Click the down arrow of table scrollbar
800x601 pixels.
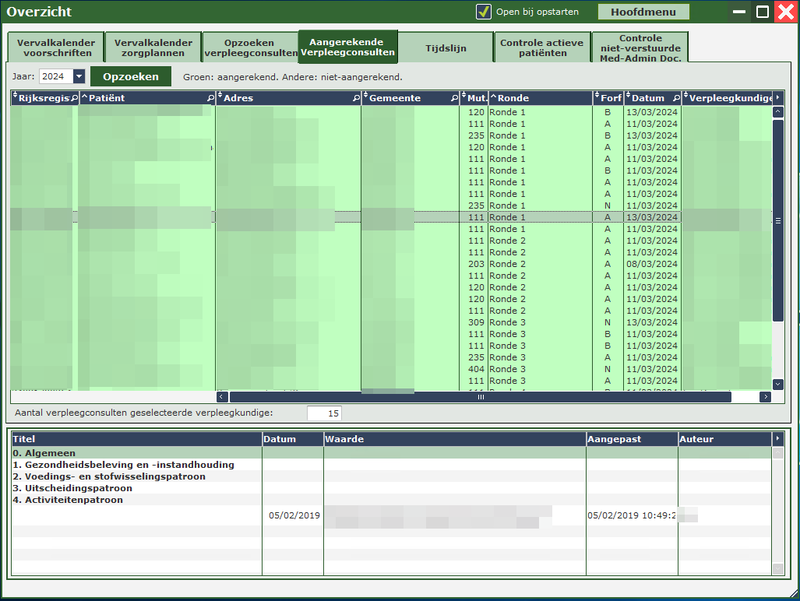(778, 383)
